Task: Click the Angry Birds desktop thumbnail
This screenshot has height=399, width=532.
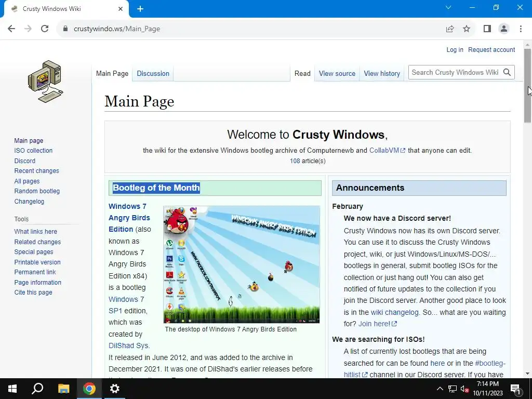Action: point(242,264)
